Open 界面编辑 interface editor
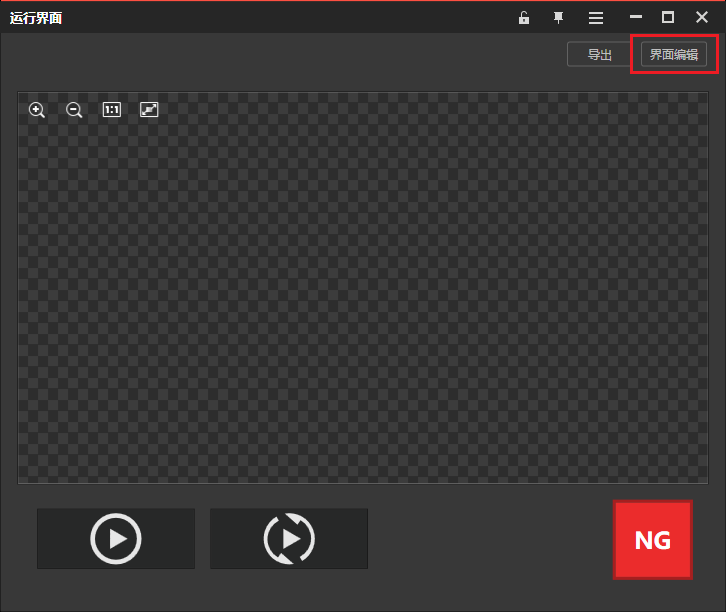This screenshot has width=726, height=612. [x=673, y=55]
